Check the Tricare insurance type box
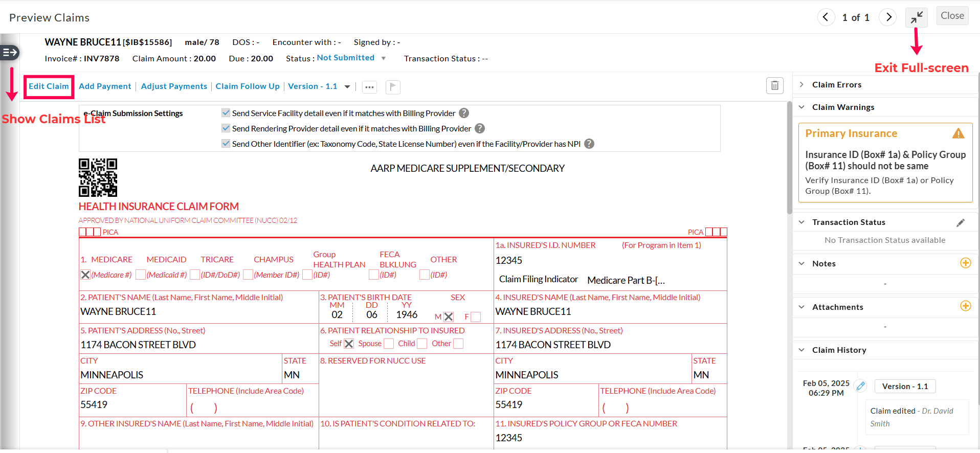The height and width of the screenshot is (453, 980). (x=195, y=275)
